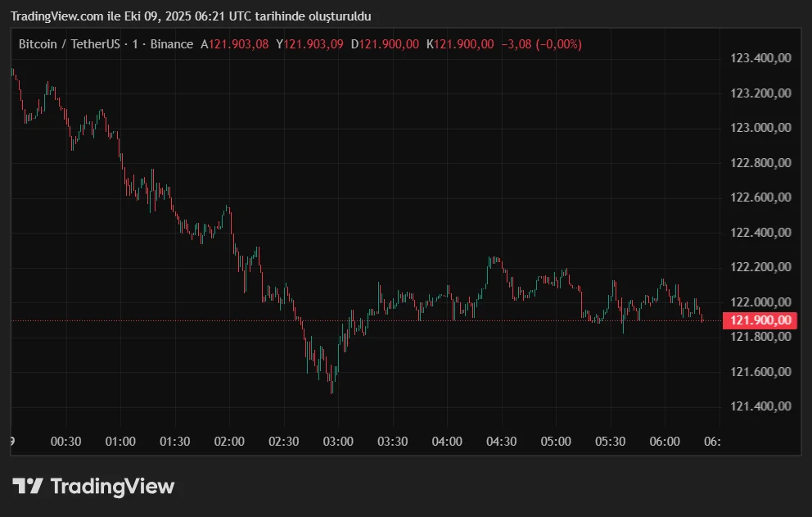Click the TradingView logo icon
Viewport: 812px width, 517px height.
[x=27, y=487]
